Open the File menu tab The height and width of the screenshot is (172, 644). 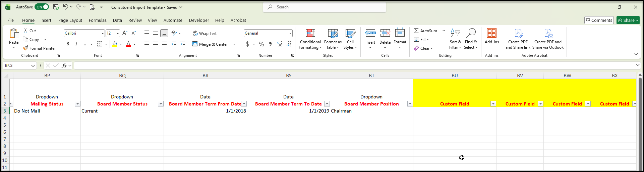click(x=10, y=20)
